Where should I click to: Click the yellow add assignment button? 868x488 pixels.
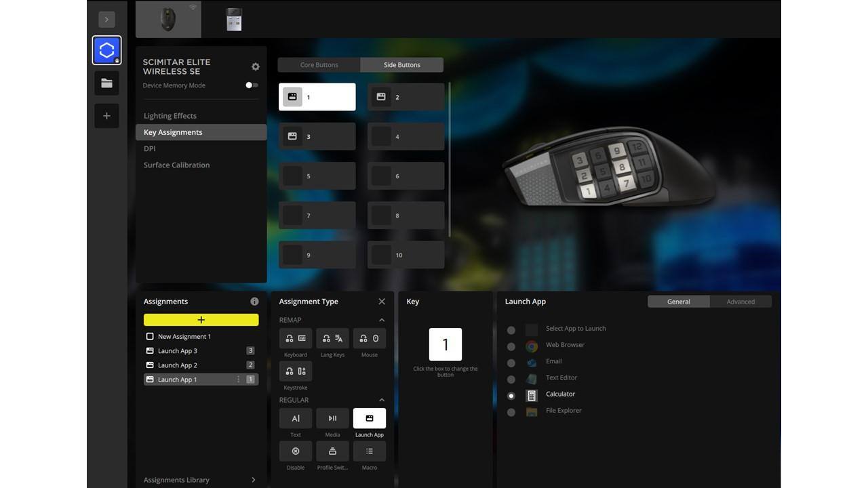click(201, 320)
